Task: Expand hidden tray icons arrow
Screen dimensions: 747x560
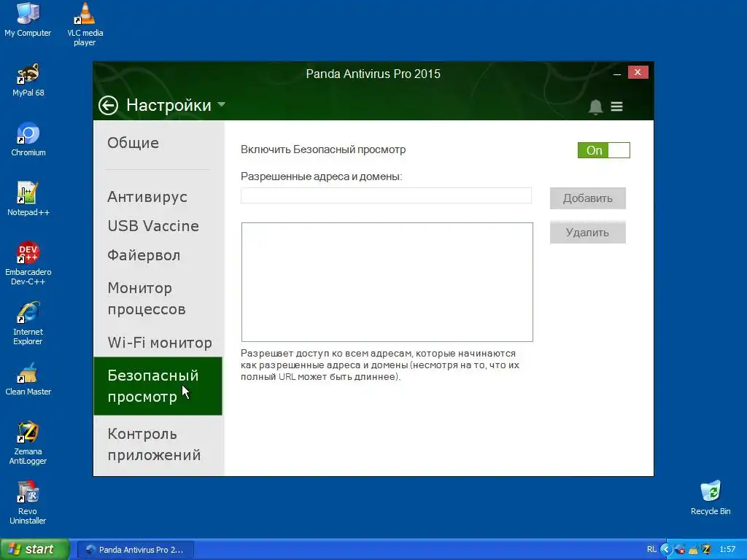Action: 665,550
